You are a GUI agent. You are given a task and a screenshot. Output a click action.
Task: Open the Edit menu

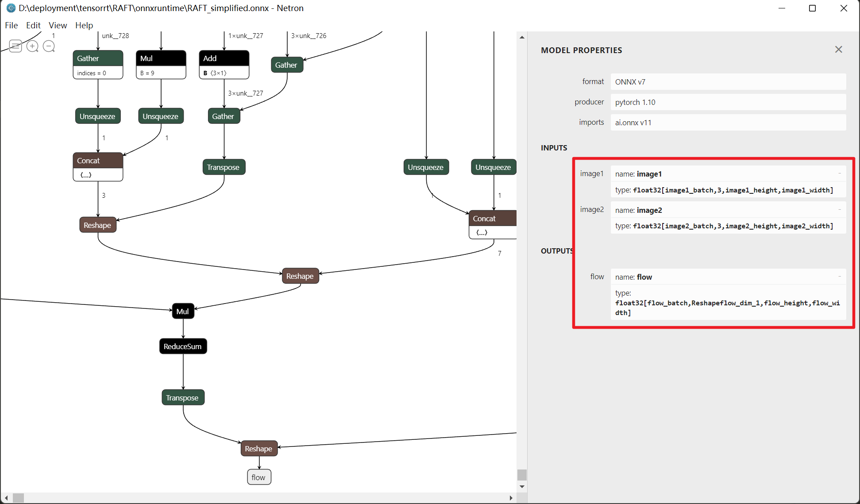33,25
